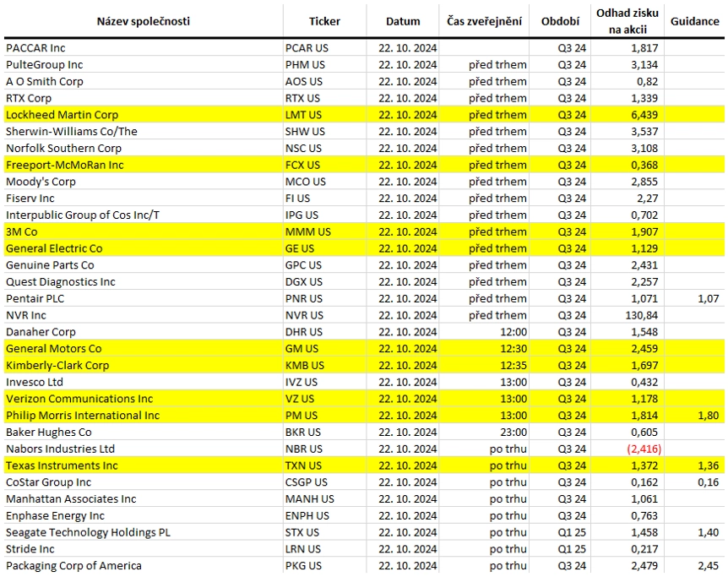Select the NVR Inc 130,84 estimate cell

pos(627,315)
